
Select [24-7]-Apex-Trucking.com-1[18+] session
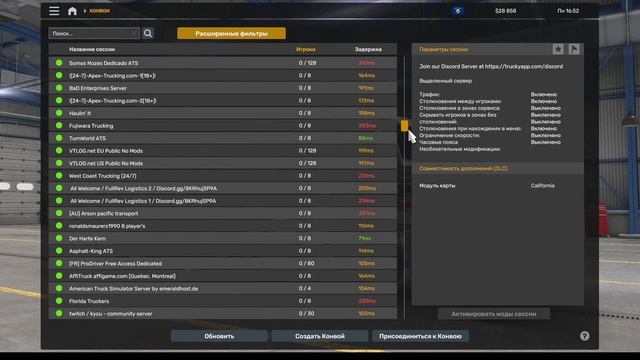[x=222, y=76]
